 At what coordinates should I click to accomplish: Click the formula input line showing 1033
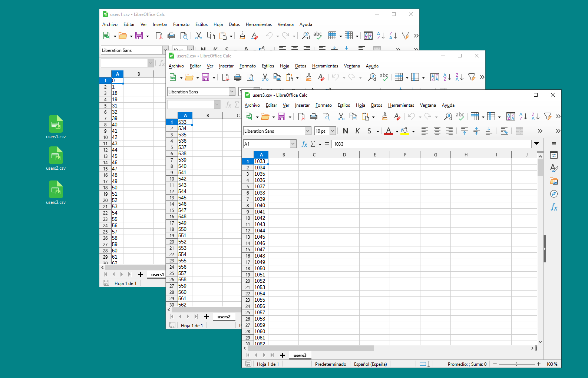432,144
